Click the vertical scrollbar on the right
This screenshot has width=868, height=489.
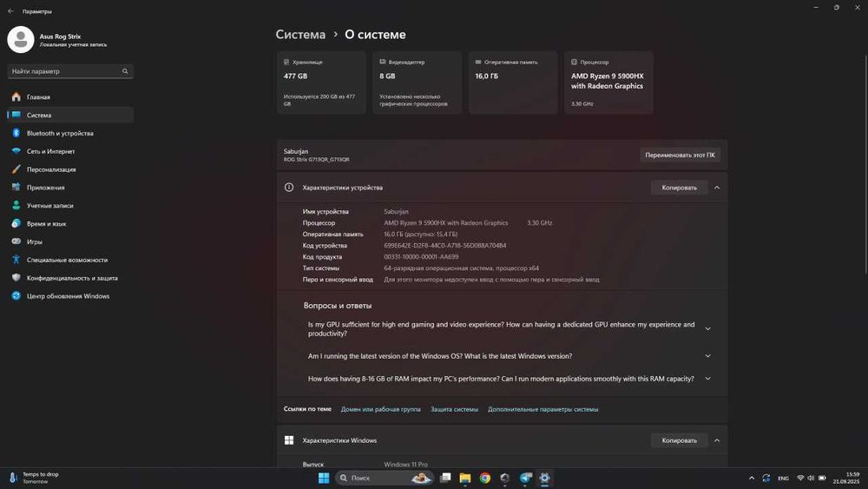(865, 163)
